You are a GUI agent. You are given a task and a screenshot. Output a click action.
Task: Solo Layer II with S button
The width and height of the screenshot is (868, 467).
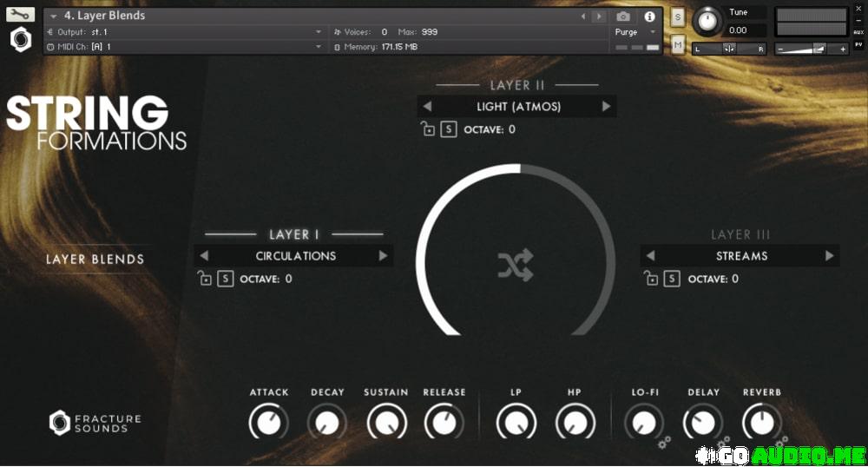click(x=449, y=129)
